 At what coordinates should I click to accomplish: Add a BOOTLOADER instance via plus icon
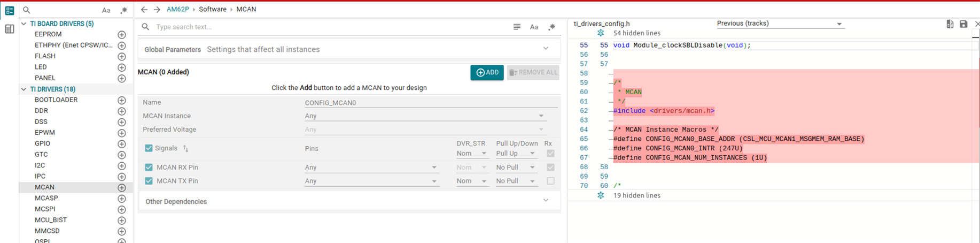coord(122,100)
